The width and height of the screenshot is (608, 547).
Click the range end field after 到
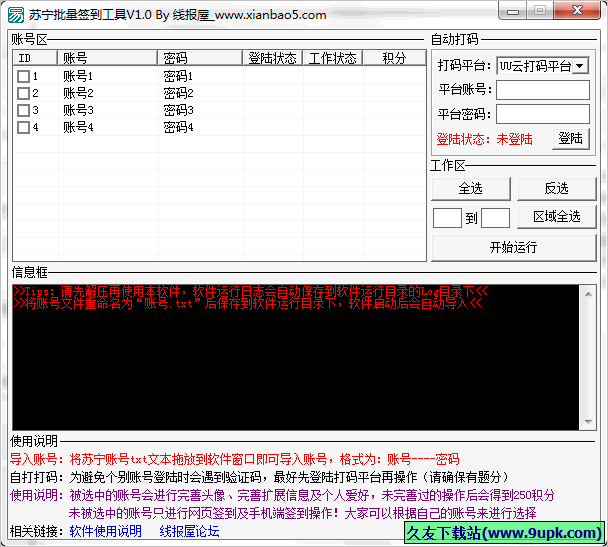495,218
